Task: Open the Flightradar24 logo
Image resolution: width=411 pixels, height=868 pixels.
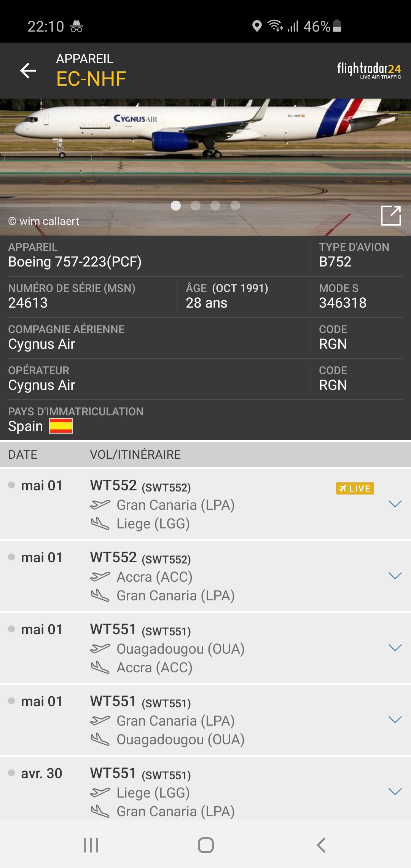Action: click(369, 70)
